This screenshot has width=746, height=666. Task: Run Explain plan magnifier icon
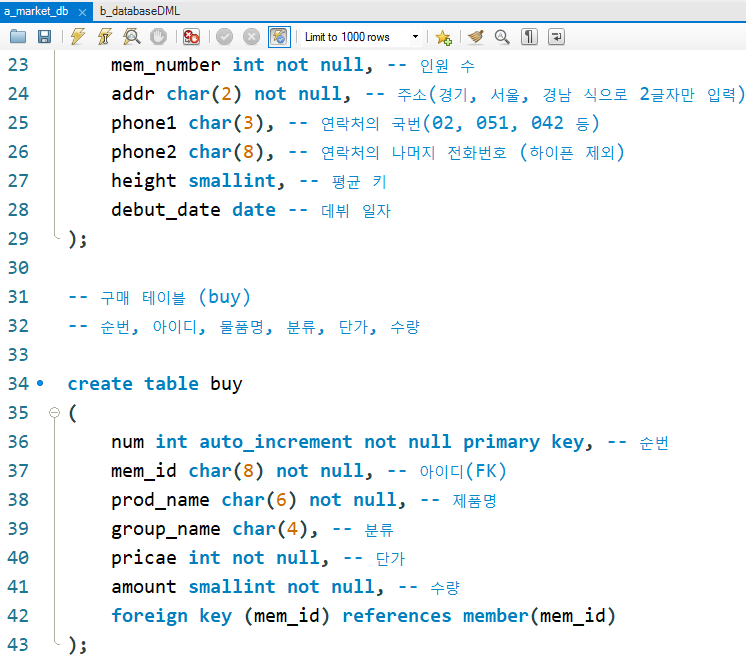click(131, 37)
